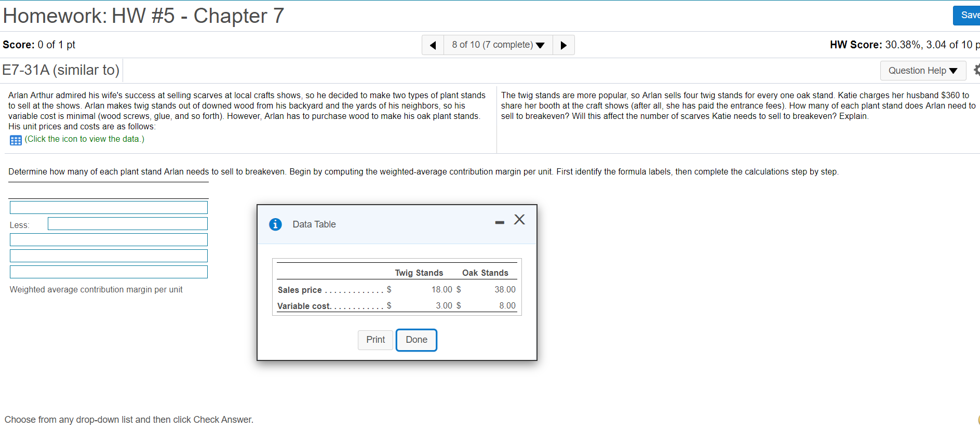Click Oak Stands variable cost 8.00
The image size is (980, 429).
tap(507, 306)
